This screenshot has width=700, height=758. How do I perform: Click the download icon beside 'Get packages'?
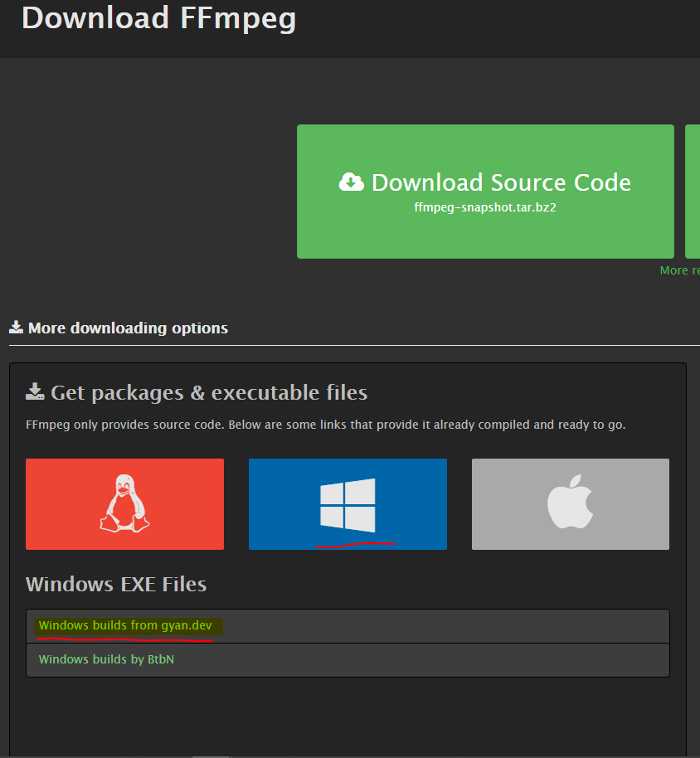pos(35,391)
